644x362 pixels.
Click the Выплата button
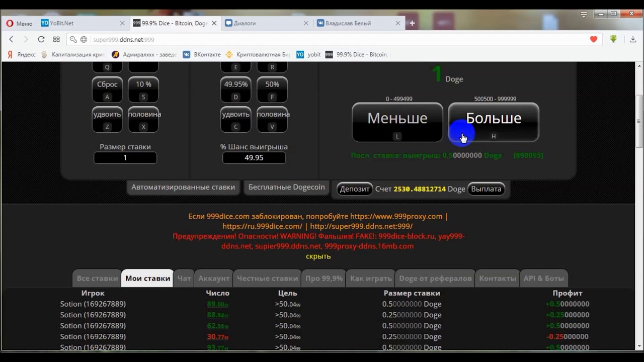[x=486, y=189]
